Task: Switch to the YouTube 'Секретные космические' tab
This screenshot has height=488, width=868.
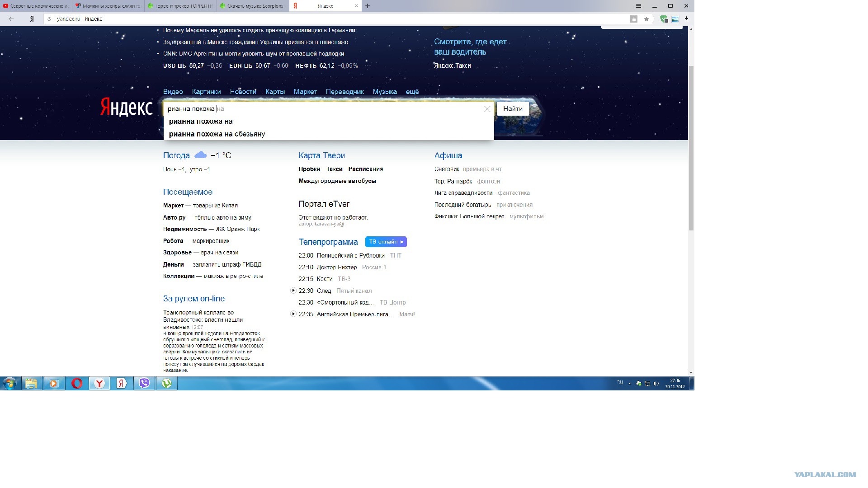Action: pyautogui.click(x=36, y=6)
